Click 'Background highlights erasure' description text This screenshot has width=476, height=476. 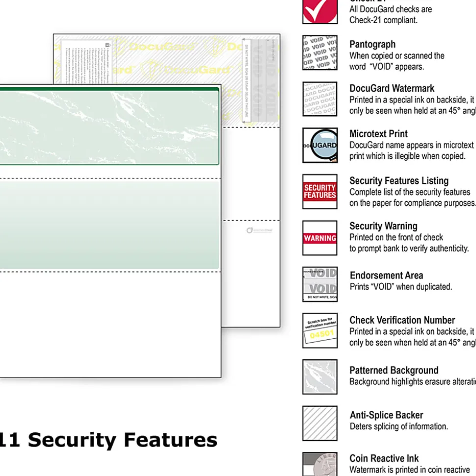[x=413, y=382]
